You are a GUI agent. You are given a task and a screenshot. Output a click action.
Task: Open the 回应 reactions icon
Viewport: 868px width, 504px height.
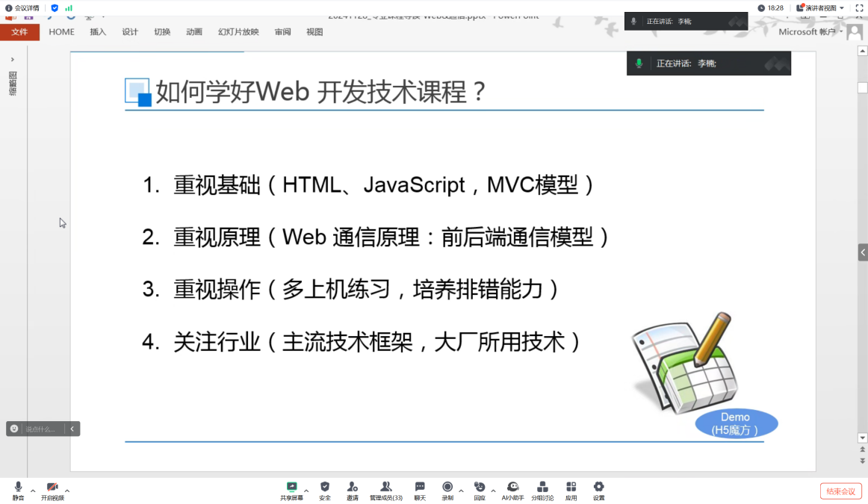coord(480,488)
